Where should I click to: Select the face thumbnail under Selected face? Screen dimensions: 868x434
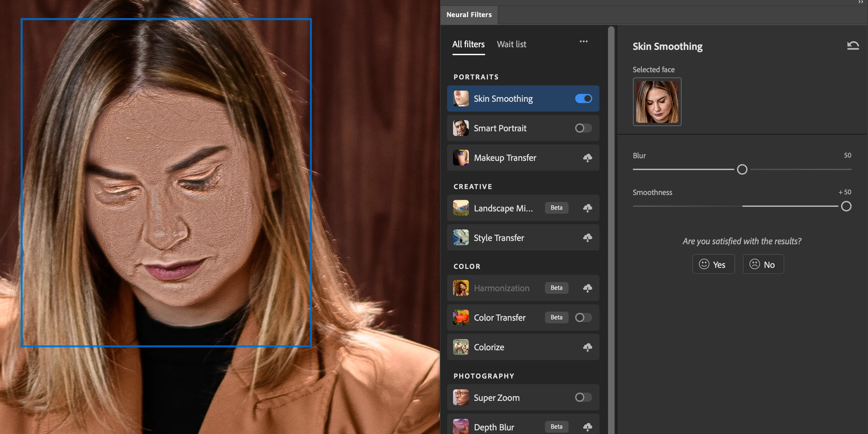coord(657,102)
